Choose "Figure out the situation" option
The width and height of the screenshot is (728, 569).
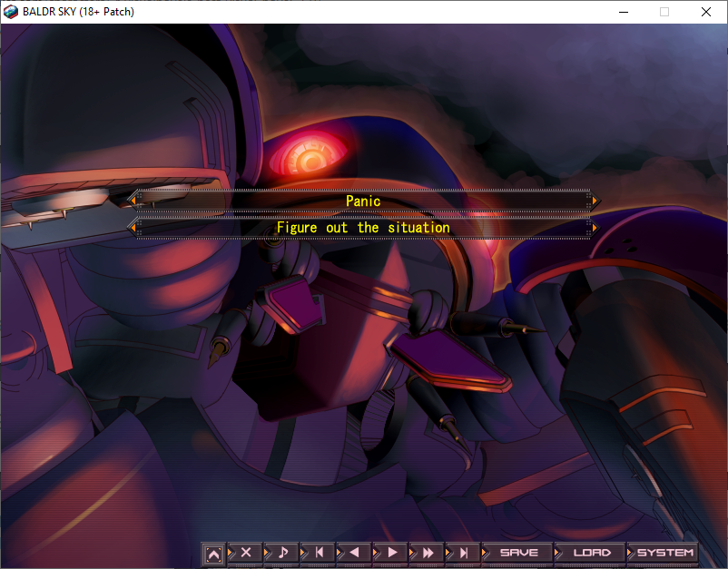coord(363,228)
